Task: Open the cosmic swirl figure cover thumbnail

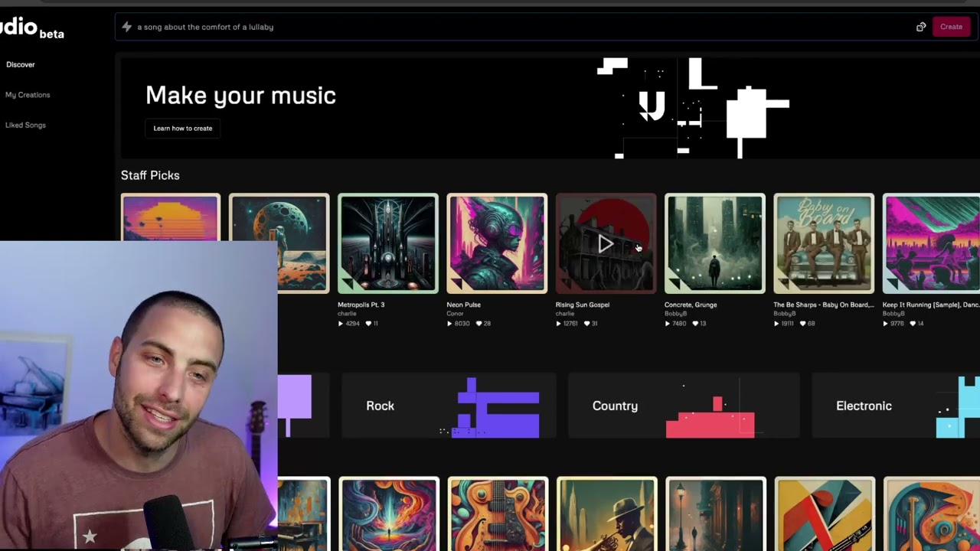Action: (x=388, y=514)
